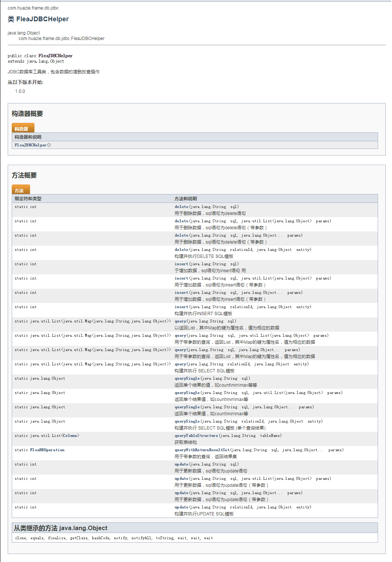
Task: Open queryWithReturnResultSet method link
Action: coord(202,450)
